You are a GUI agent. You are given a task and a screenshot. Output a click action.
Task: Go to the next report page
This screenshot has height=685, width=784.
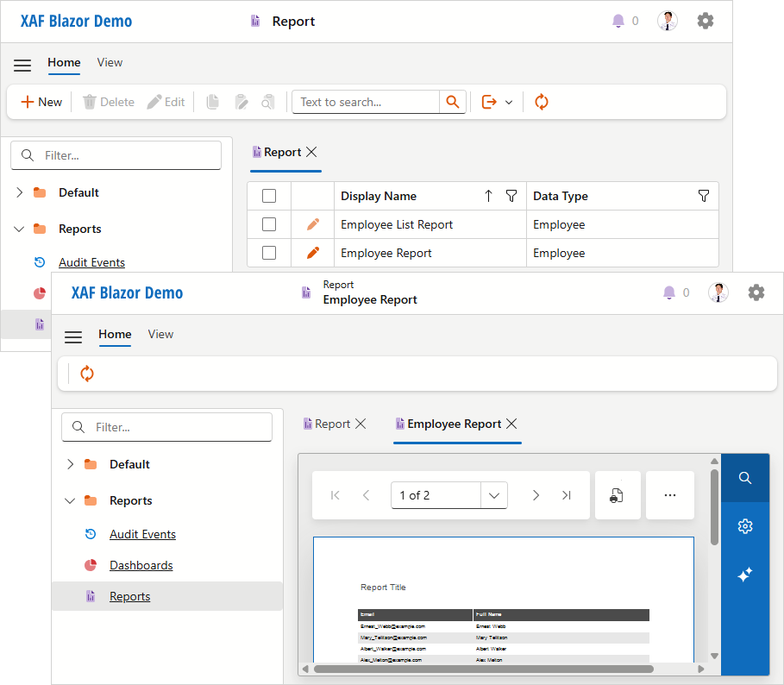pos(536,495)
